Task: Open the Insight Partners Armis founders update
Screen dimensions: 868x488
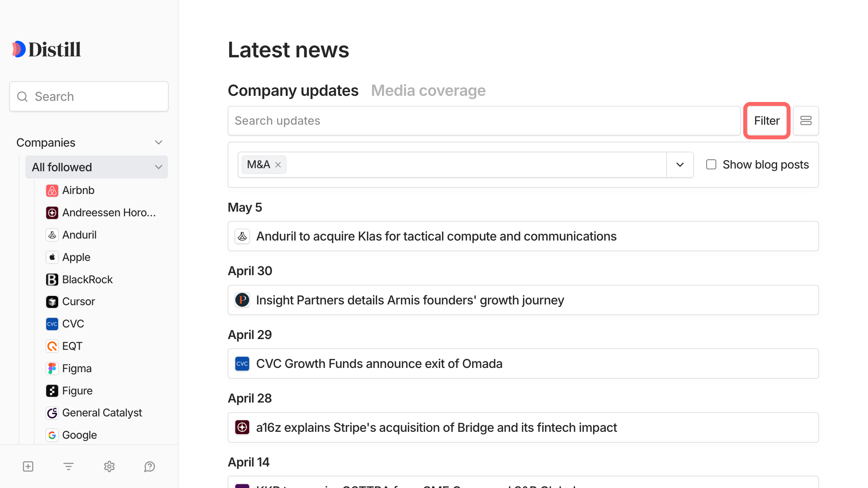Action: (410, 300)
